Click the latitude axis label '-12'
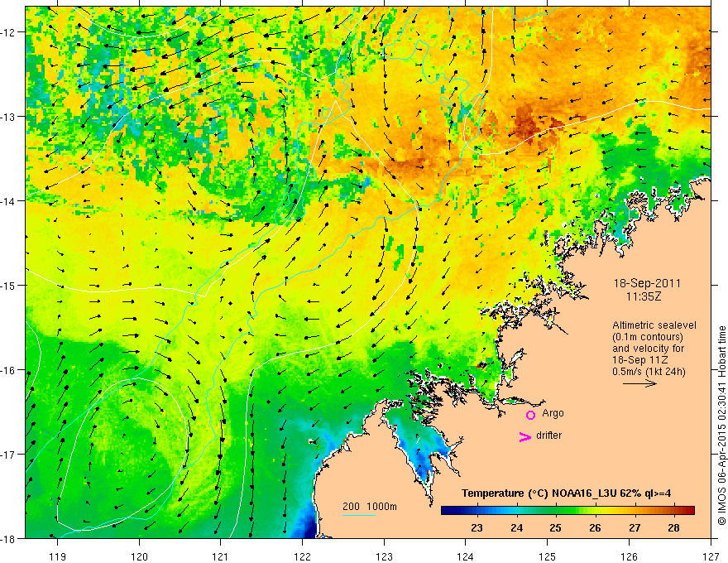Viewport: 728px width, 563px height. 8,32
